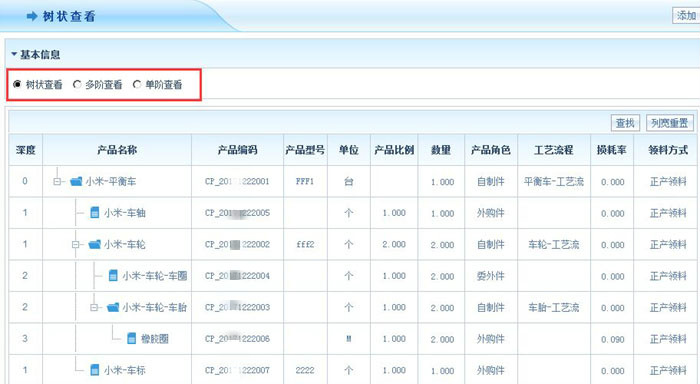This screenshot has width=700, height=384.
Task: Click the document icon beside 小米-车轴
Action: point(95,213)
